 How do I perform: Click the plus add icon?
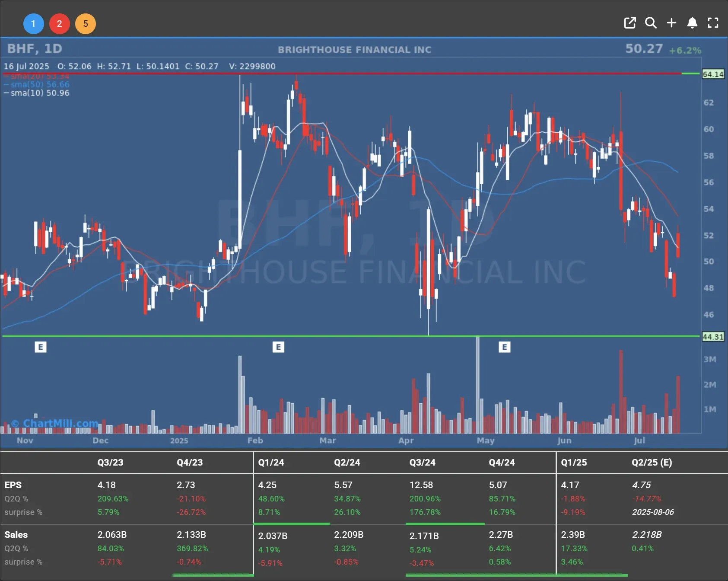click(671, 23)
